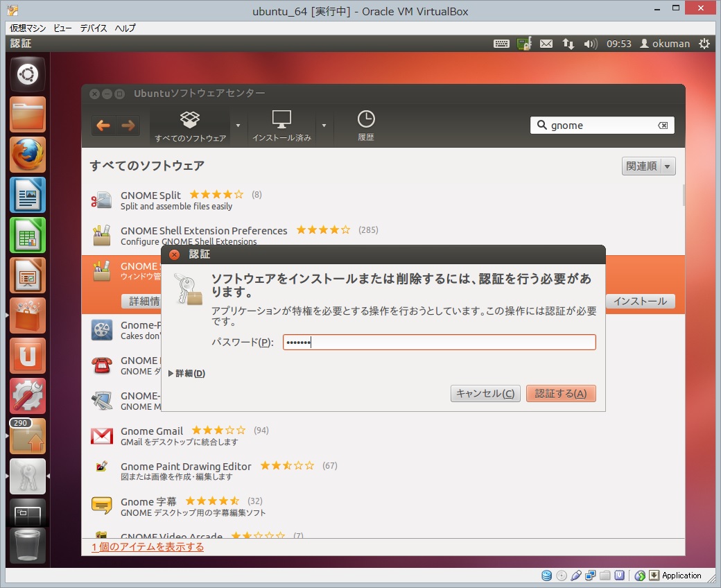
Task: Go forward in Ubuntu Software Center
Action: [x=128, y=125]
